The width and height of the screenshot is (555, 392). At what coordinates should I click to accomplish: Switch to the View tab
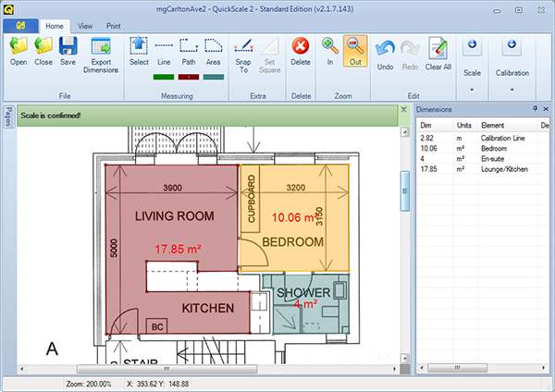85,27
